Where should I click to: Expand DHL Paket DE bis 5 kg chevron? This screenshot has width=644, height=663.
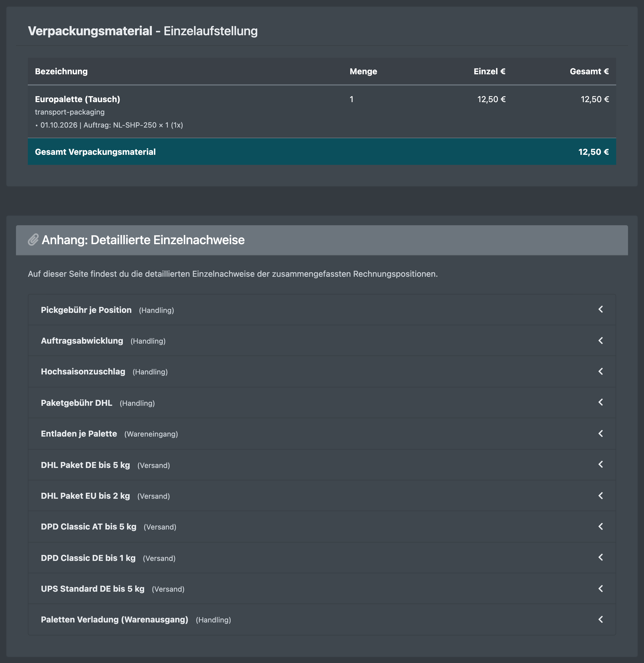point(601,464)
